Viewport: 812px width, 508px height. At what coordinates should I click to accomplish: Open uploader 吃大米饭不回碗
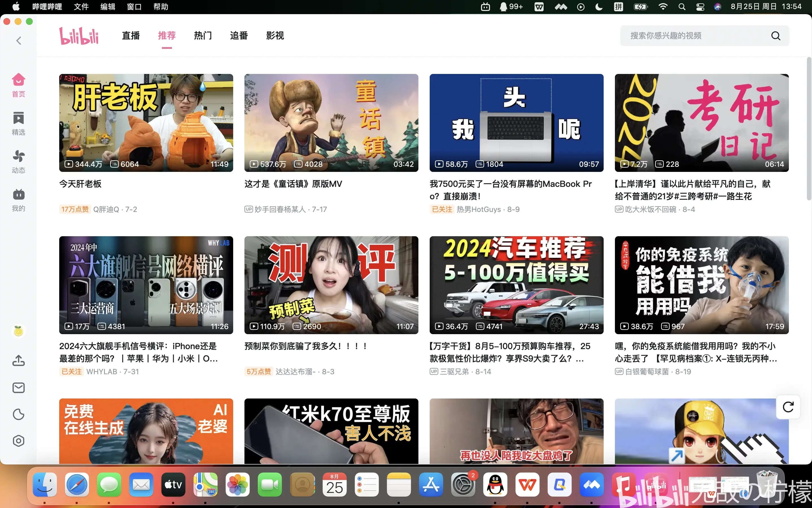tap(651, 209)
